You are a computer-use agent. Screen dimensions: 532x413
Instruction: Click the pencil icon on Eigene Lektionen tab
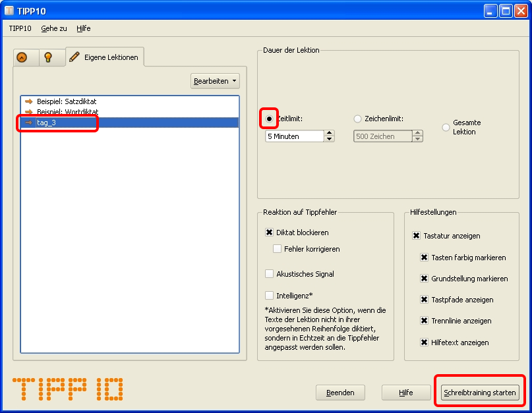coord(75,57)
